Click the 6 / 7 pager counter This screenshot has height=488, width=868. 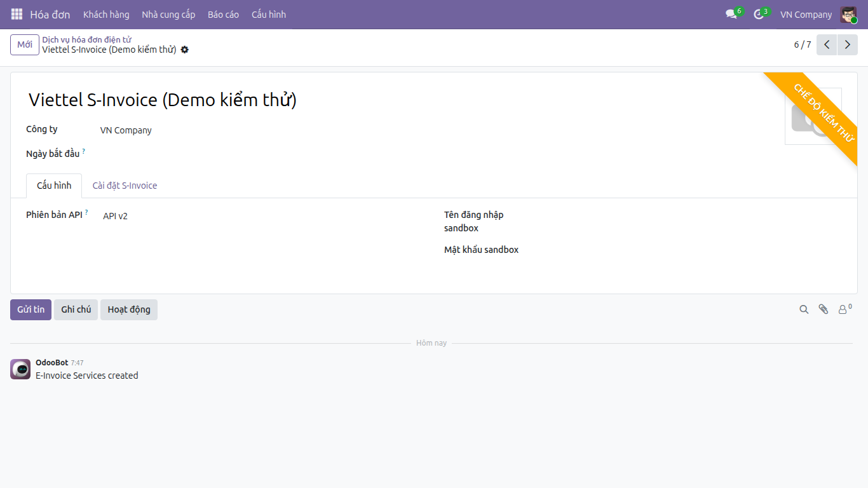803,44
